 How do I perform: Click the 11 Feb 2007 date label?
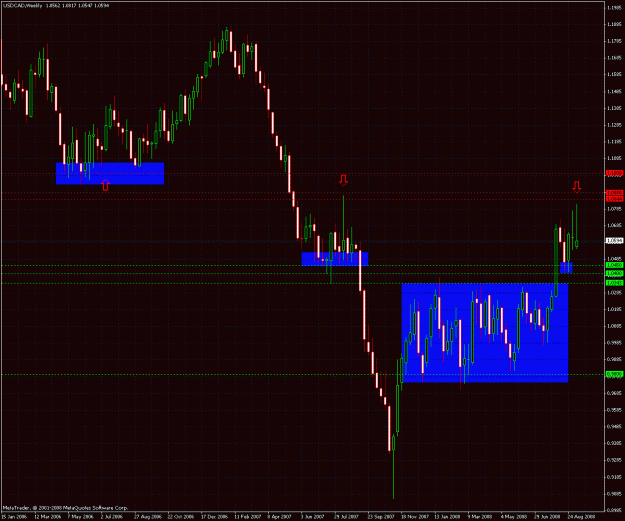(248, 517)
